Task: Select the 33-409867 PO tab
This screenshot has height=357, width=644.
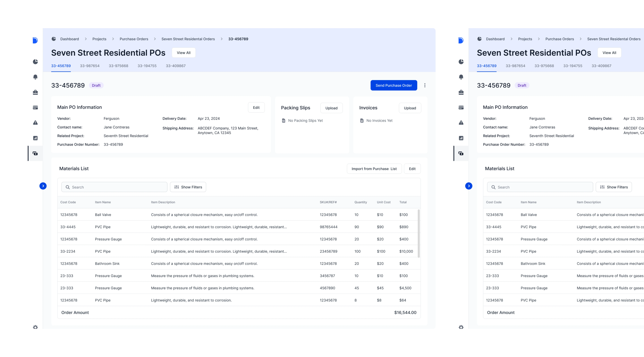Action: (x=176, y=66)
